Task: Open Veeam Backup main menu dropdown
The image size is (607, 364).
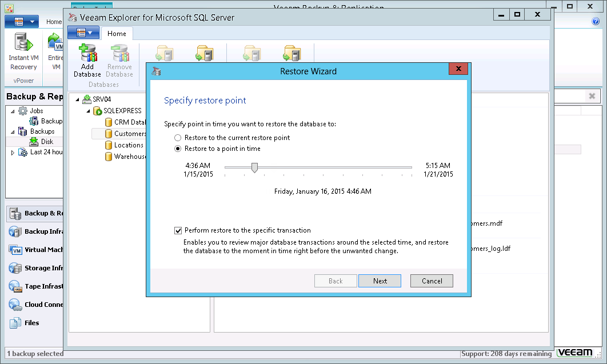Action: tap(22, 22)
